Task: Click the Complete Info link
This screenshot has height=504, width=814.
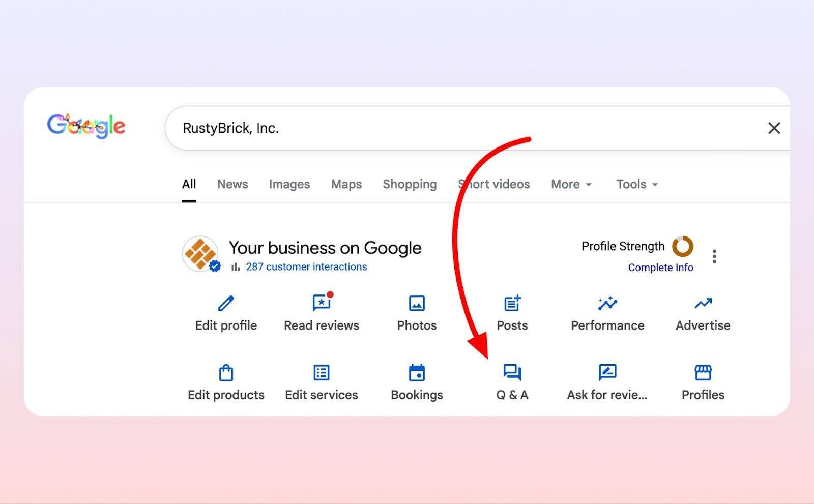Action: tap(660, 268)
